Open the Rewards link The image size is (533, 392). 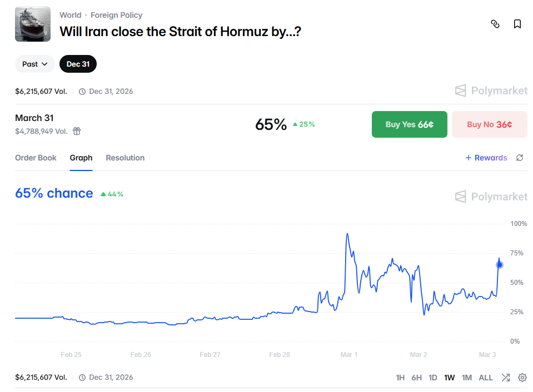(486, 158)
